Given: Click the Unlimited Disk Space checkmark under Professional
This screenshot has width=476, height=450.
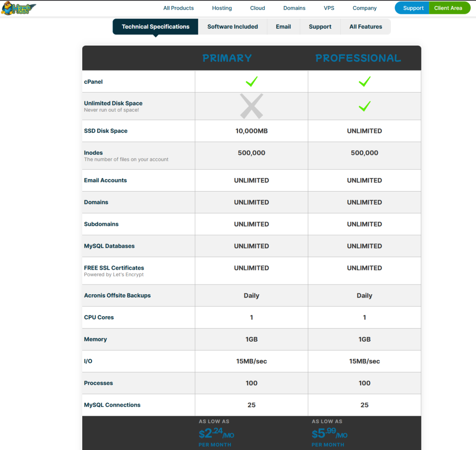Looking at the screenshot, I should click(x=364, y=106).
